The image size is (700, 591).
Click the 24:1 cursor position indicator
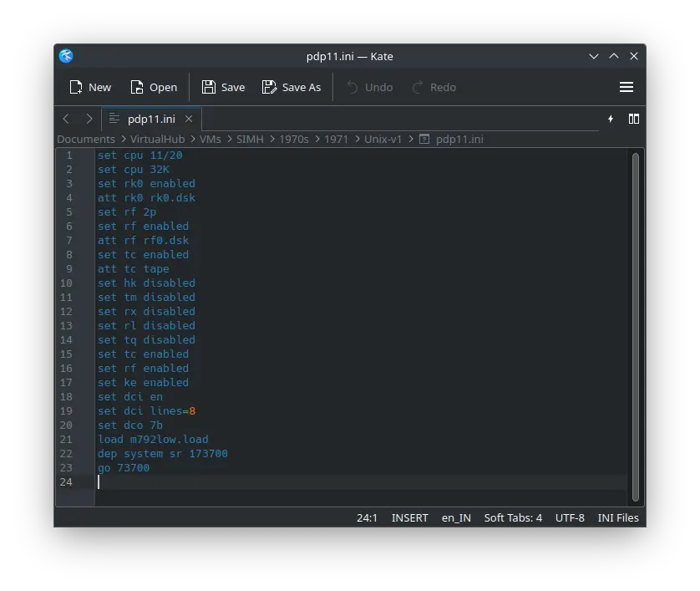tap(367, 517)
